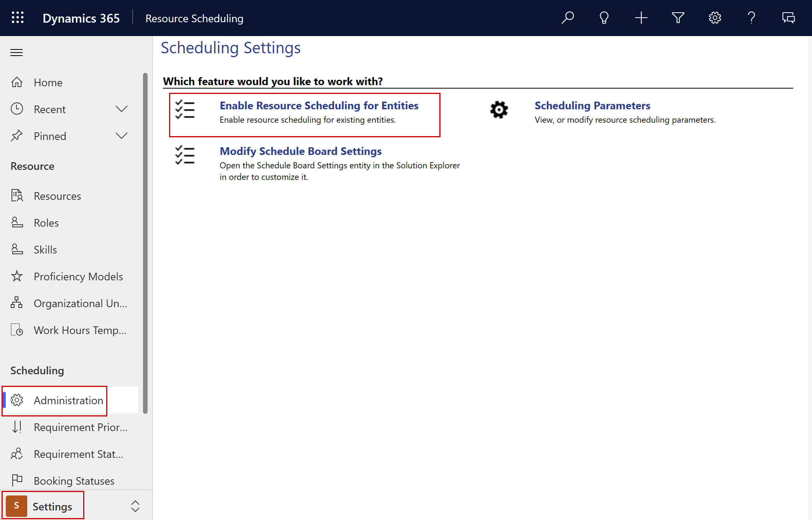This screenshot has height=520, width=812.
Task: Click the Skills sidebar icon
Action: (x=16, y=249)
